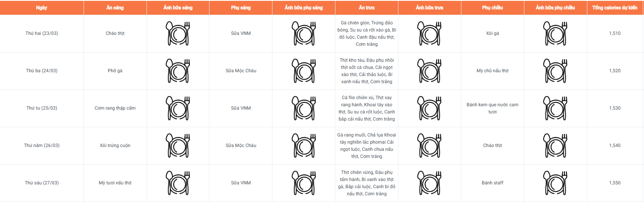Click Friday's breakfast meal photo icon
The image size is (644, 202).
pos(178,183)
